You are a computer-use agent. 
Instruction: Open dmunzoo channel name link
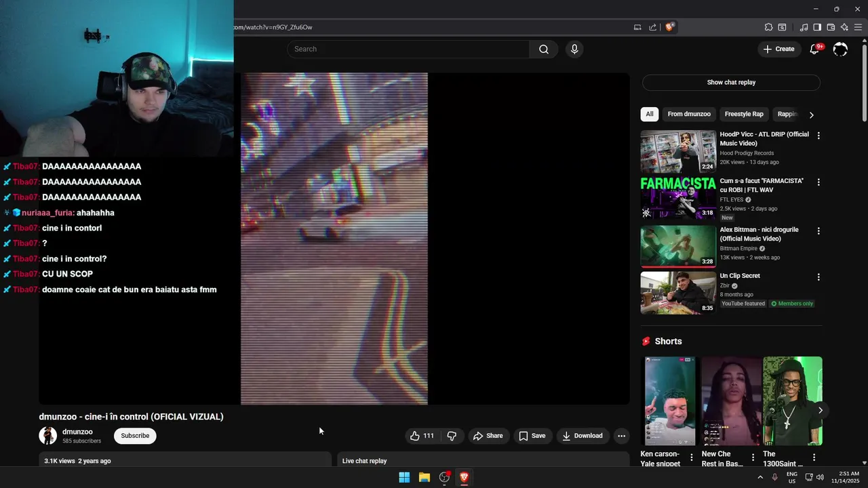pos(77,432)
